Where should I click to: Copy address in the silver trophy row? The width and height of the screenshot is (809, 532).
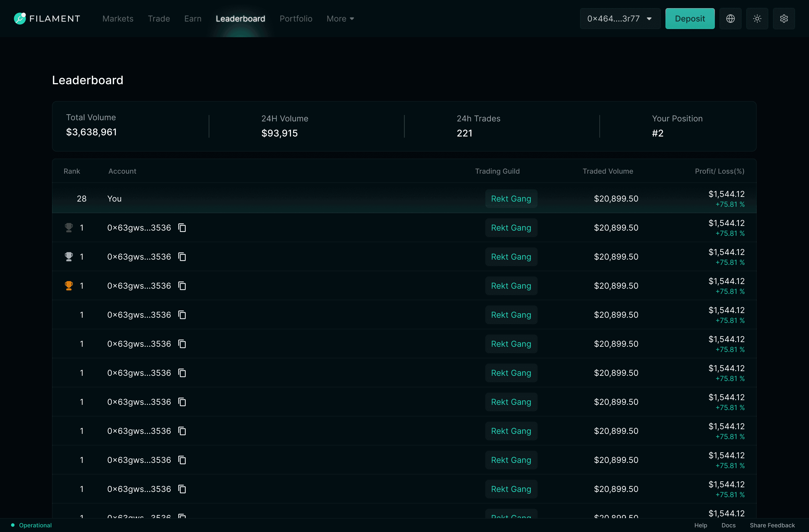click(182, 257)
